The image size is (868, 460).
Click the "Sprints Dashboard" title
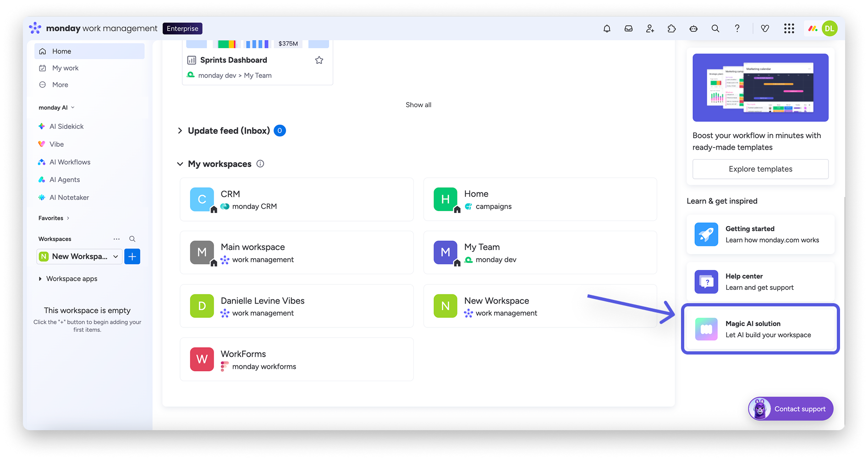234,60
